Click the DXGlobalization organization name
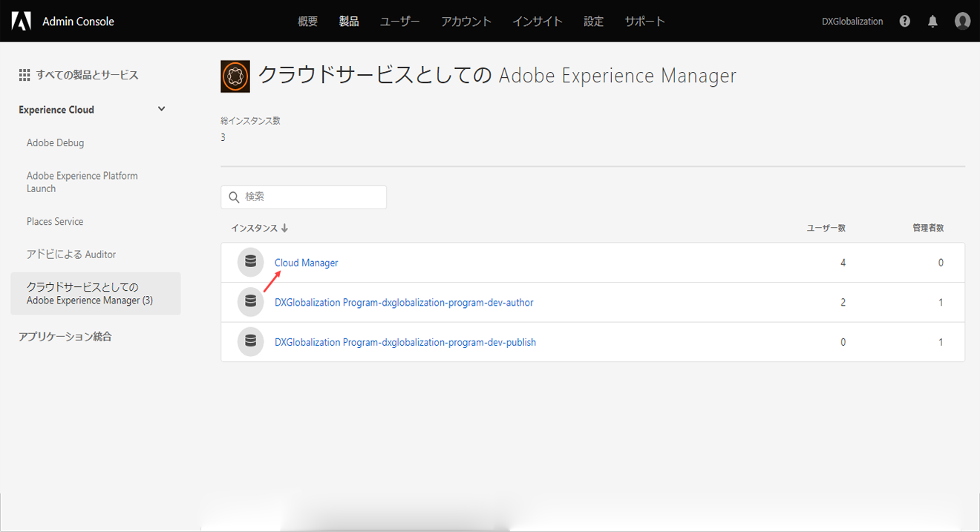 (852, 22)
